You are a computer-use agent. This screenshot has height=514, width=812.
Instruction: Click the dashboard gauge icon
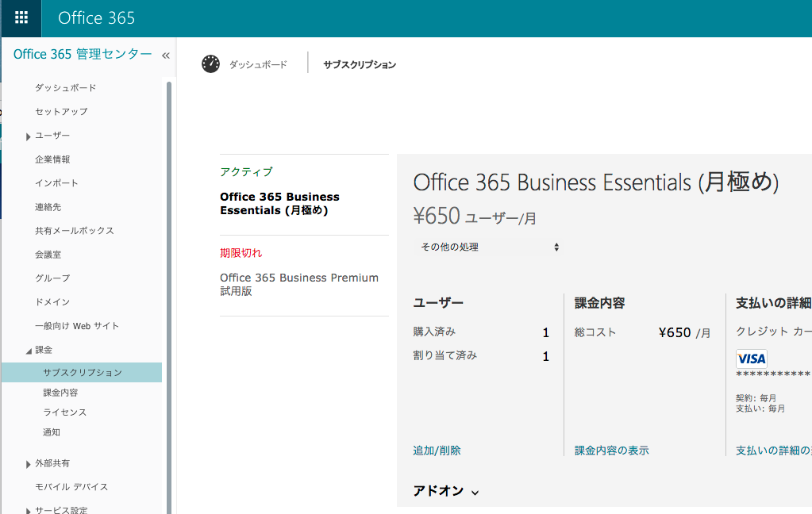click(211, 64)
